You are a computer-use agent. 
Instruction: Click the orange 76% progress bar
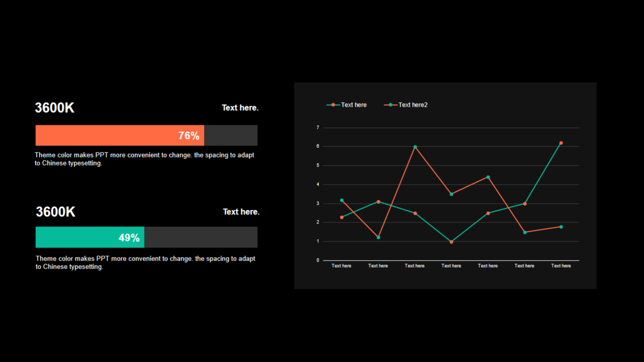(x=120, y=135)
